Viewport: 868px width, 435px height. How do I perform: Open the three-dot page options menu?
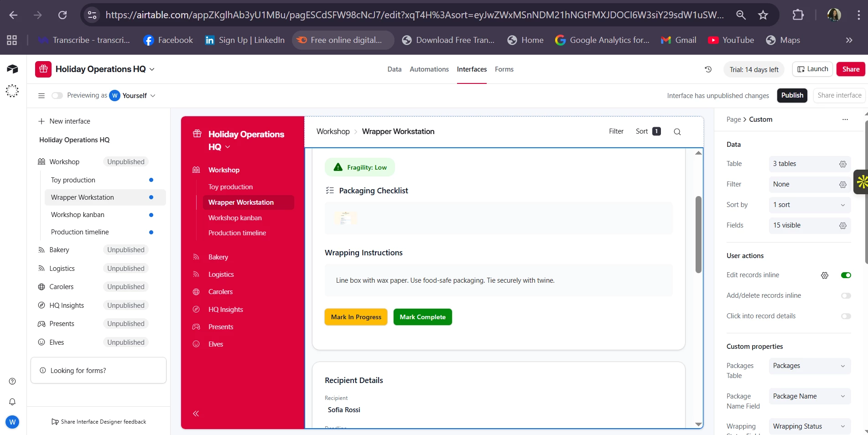pyautogui.click(x=845, y=119)
